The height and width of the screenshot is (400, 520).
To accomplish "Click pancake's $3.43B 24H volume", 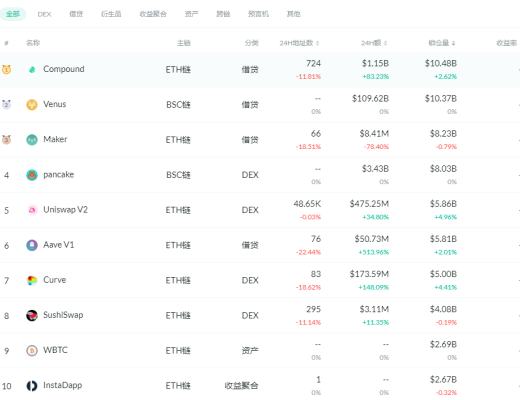I will pos(375,169).
